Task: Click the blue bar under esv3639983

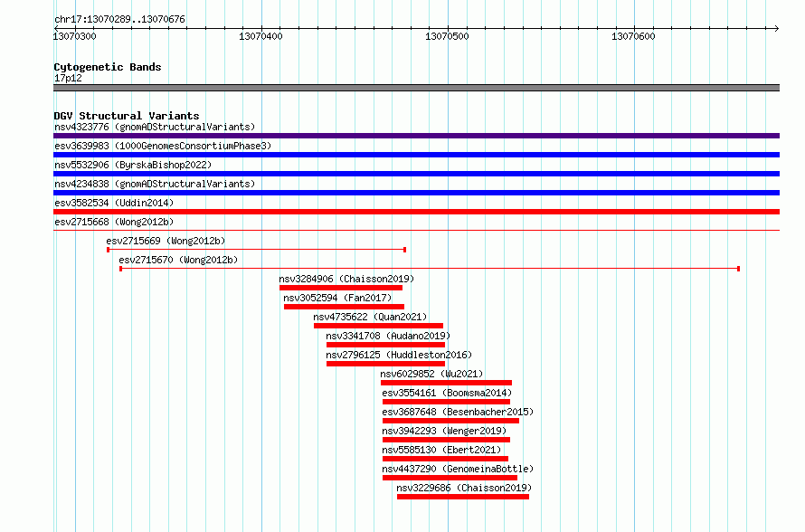Action: tap(416, 155)
